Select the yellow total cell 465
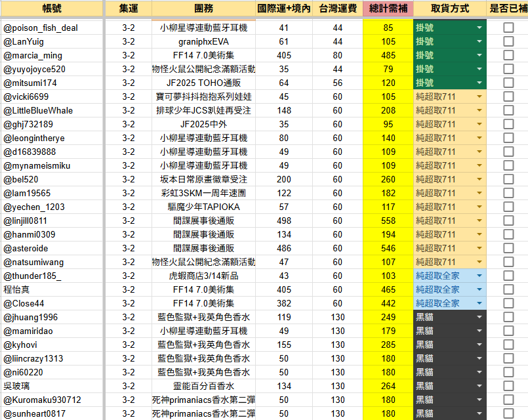528x420 pixels. click(x=388, y=289)
